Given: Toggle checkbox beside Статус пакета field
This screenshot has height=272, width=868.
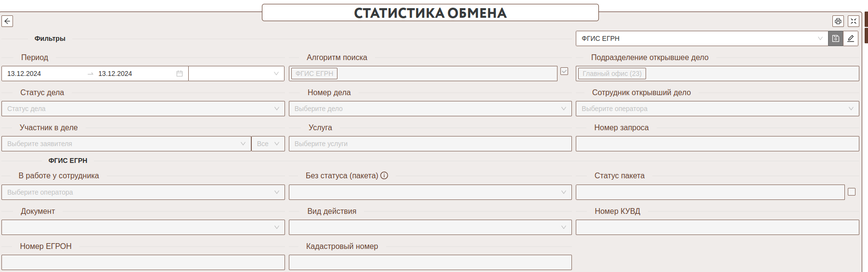Looking at the screenshot, I should (x=852, y=192).
